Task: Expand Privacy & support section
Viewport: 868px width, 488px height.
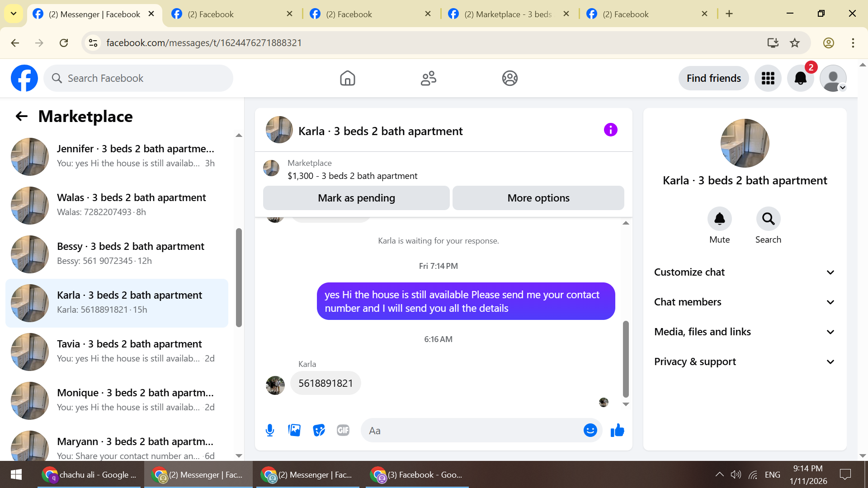Action: (744, 362)
